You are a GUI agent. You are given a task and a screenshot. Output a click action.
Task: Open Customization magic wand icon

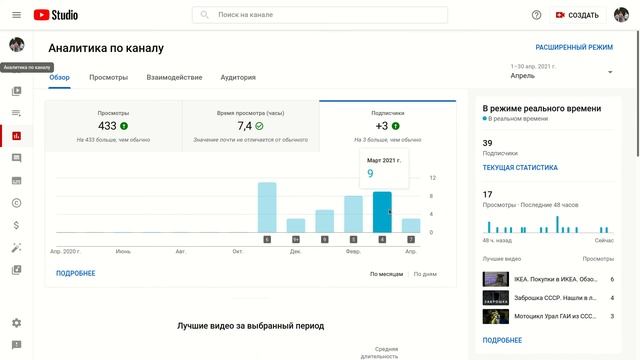pyautogui.click(x=16, y=248)
